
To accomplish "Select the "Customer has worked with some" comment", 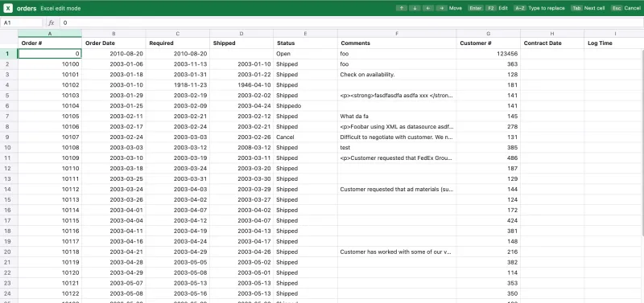I will click(x=397, y=252).
